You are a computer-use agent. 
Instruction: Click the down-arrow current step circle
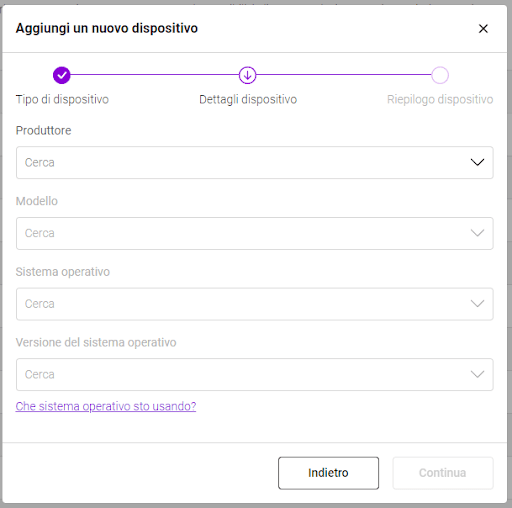[247, 75]
